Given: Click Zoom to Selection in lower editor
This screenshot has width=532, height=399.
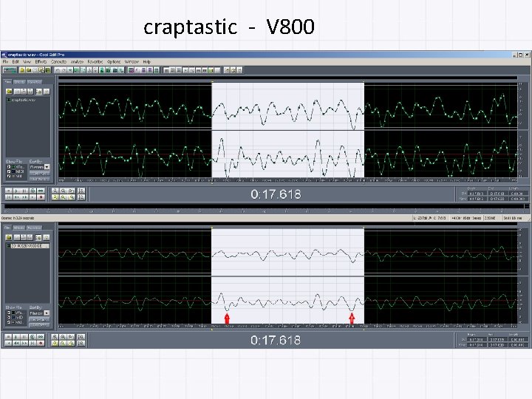Looking at the screenshot, I should (55, 344).
